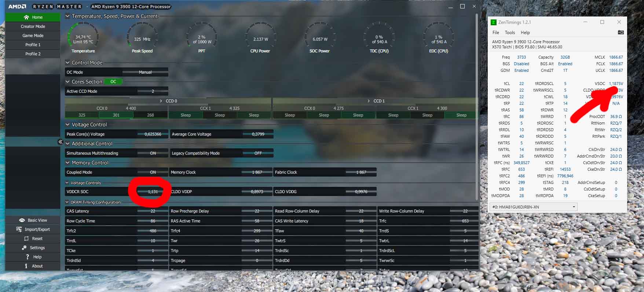Open the Tools menu in ZenTimings
The width and height of the screenshot is (644, 292).
(510, 33)
